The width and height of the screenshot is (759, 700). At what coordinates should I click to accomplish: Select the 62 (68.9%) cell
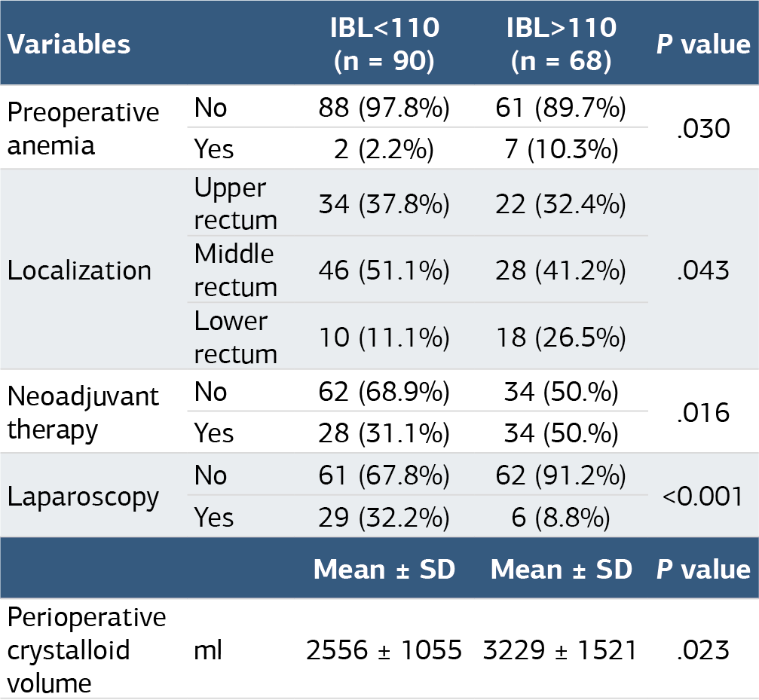(x=384, y=391)
